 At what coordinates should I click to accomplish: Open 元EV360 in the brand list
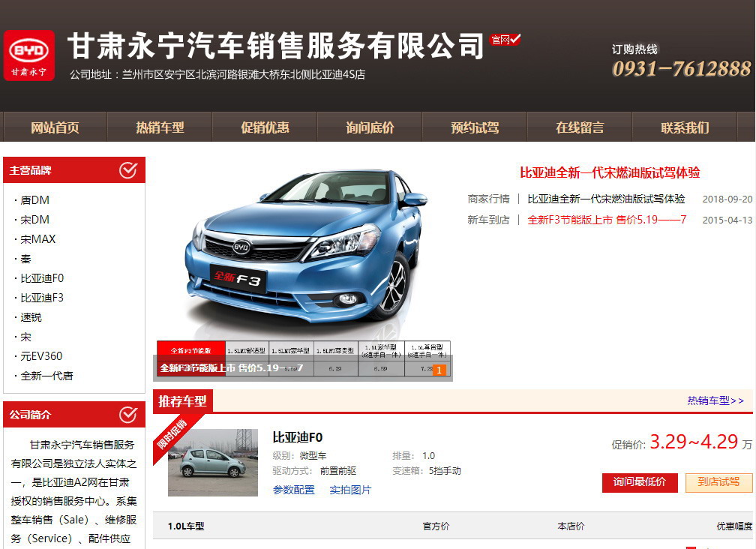pyautogui.click(x=41, y=356)
